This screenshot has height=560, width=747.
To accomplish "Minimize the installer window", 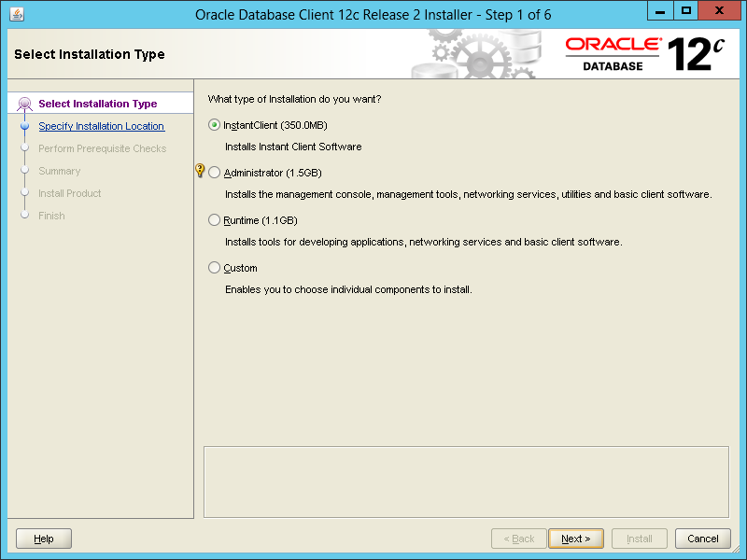I will click(x=661, y=12).
